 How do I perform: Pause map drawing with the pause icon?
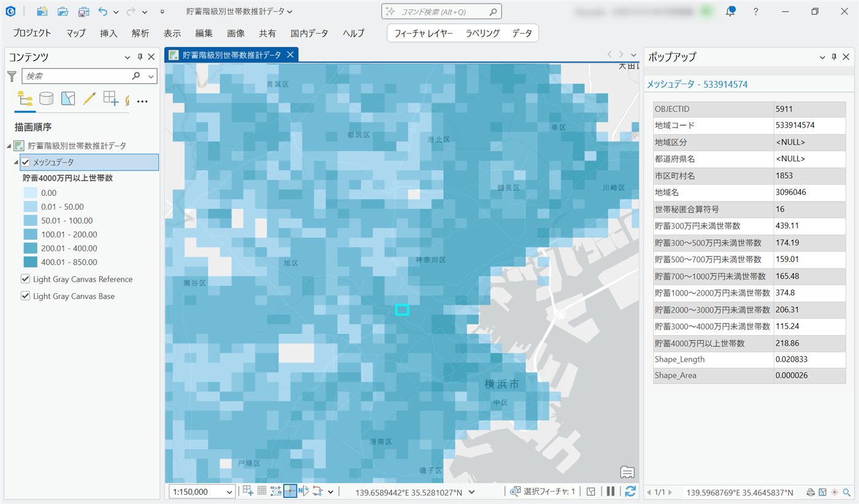(611, 491)
